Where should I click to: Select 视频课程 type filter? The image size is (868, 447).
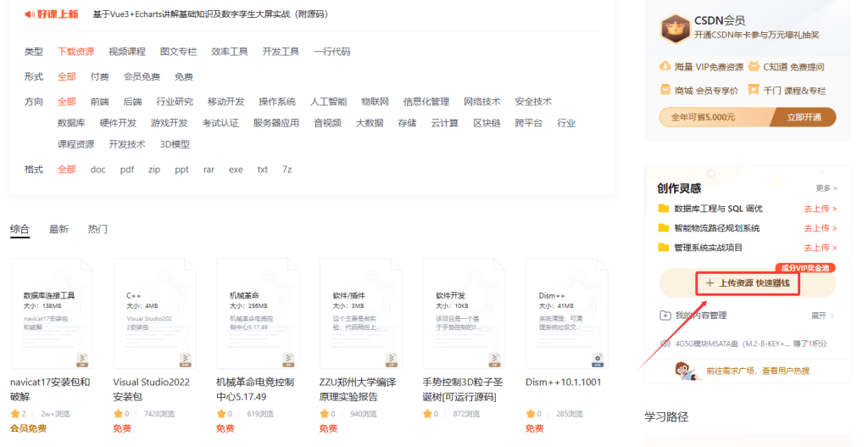[x=127, y=52]
